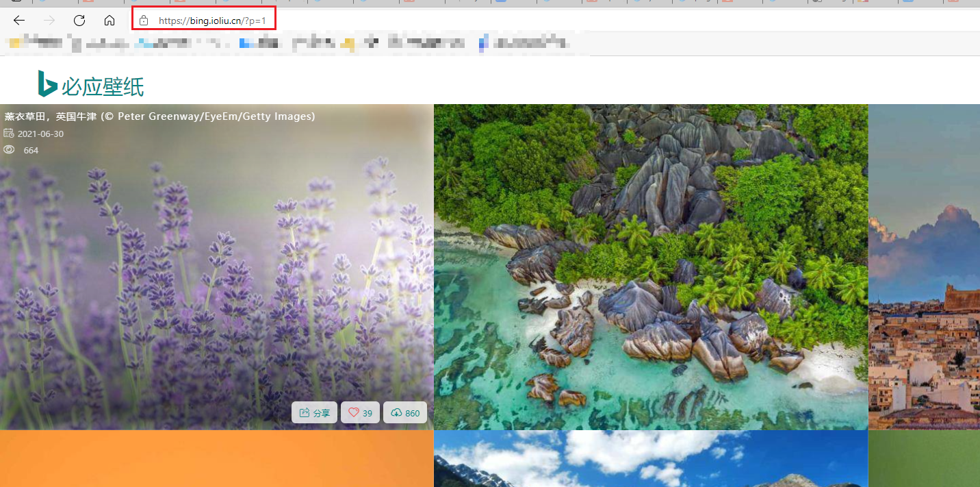Click the bing.ioliu.cn address bar URL
This screenshot has width=980, height=487.
click(212, 21)
